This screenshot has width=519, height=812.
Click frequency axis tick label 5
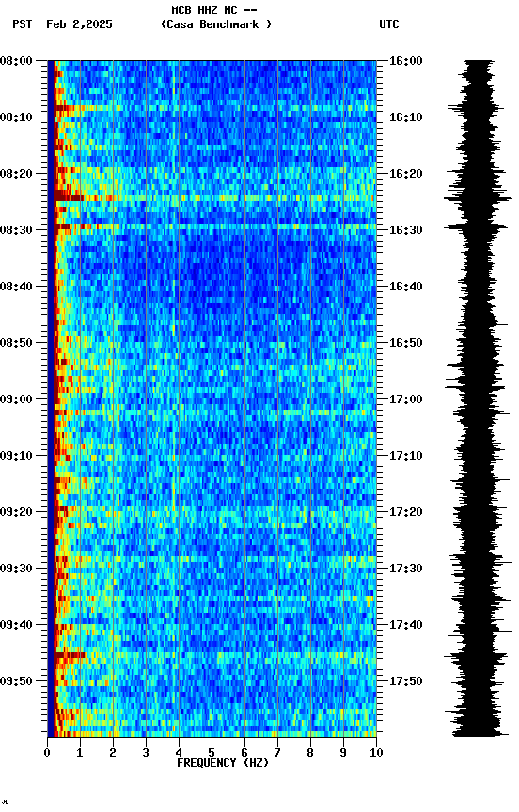[212, 753]
